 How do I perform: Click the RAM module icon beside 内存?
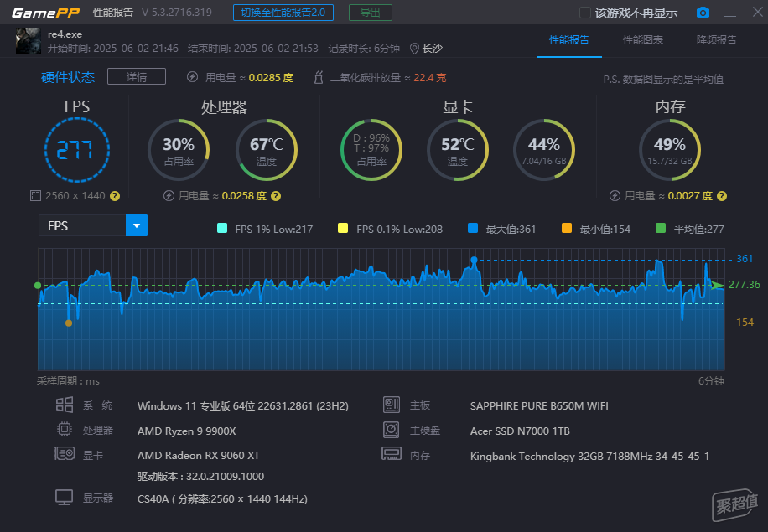392,454
